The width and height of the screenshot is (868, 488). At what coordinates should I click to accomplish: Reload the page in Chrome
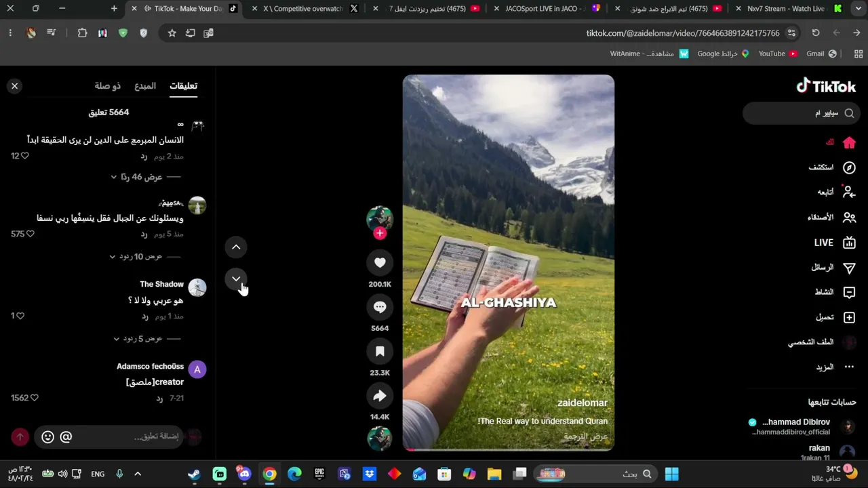coord(816,33)
